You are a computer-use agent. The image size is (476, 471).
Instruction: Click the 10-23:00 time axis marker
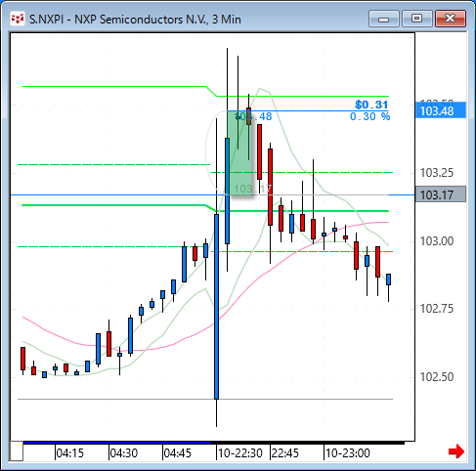pyautogui.click(x=348, y=453)
